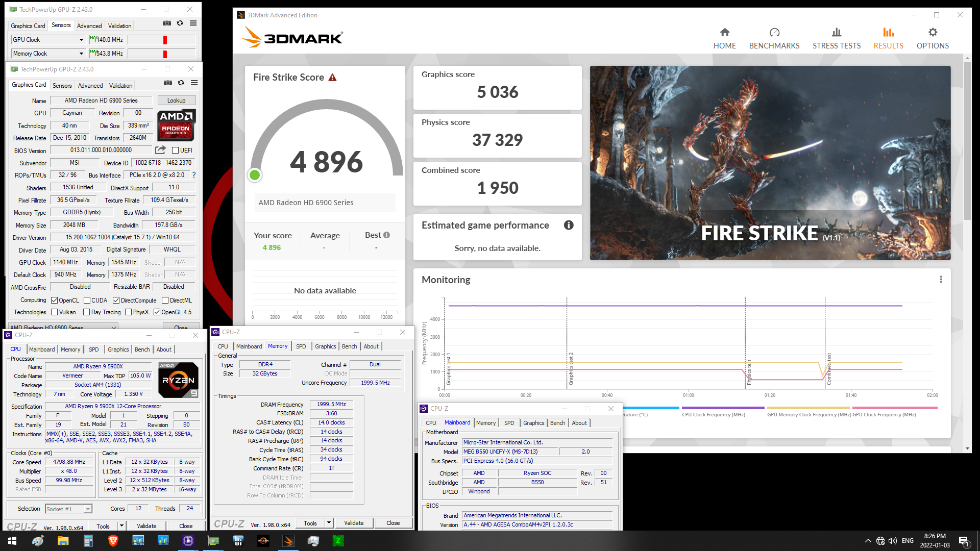Click Graphics test 2 timeline marker

[571, 368]
